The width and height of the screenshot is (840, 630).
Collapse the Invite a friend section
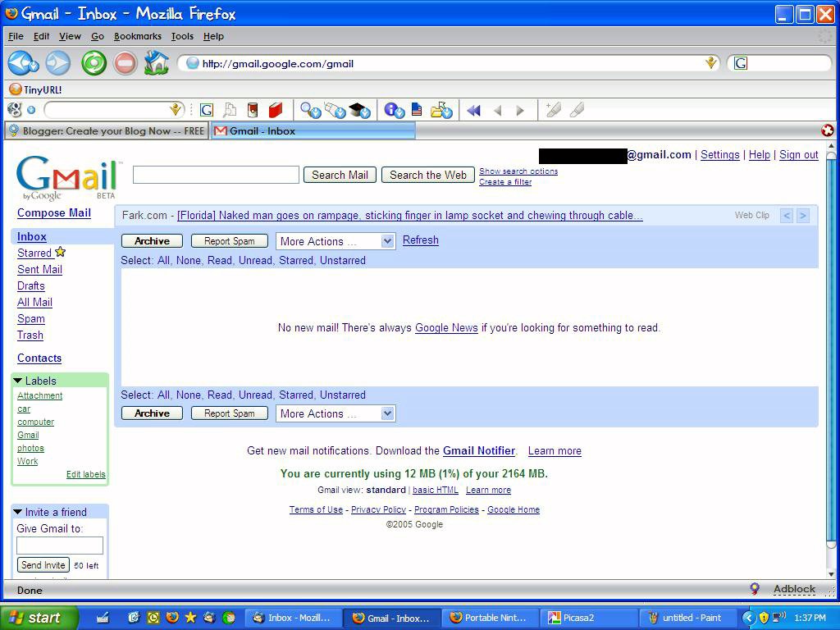click(x=18, y=512)
